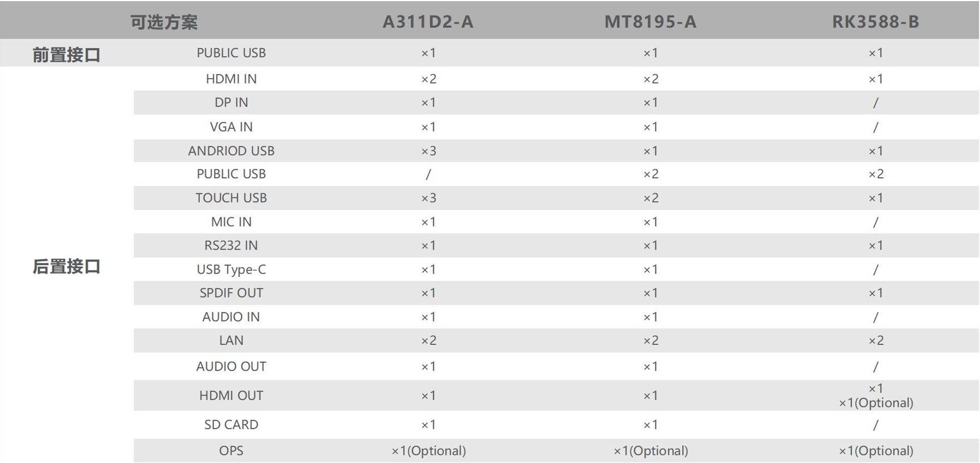Click the RK3588-B column header

875,22
